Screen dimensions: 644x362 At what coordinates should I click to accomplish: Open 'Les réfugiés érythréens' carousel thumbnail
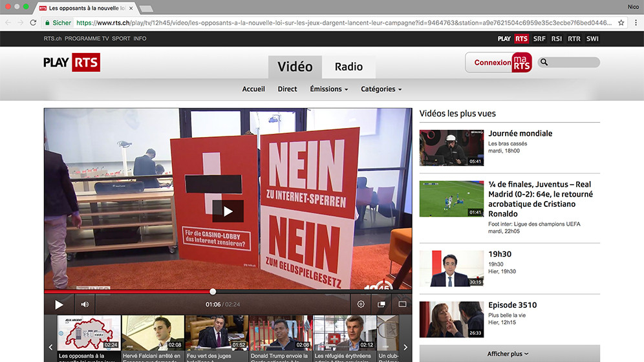tap(345, 333)
